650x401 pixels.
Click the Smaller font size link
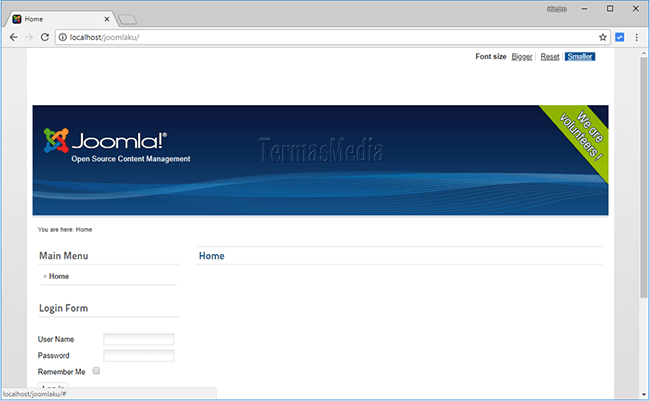pos(580,56)
